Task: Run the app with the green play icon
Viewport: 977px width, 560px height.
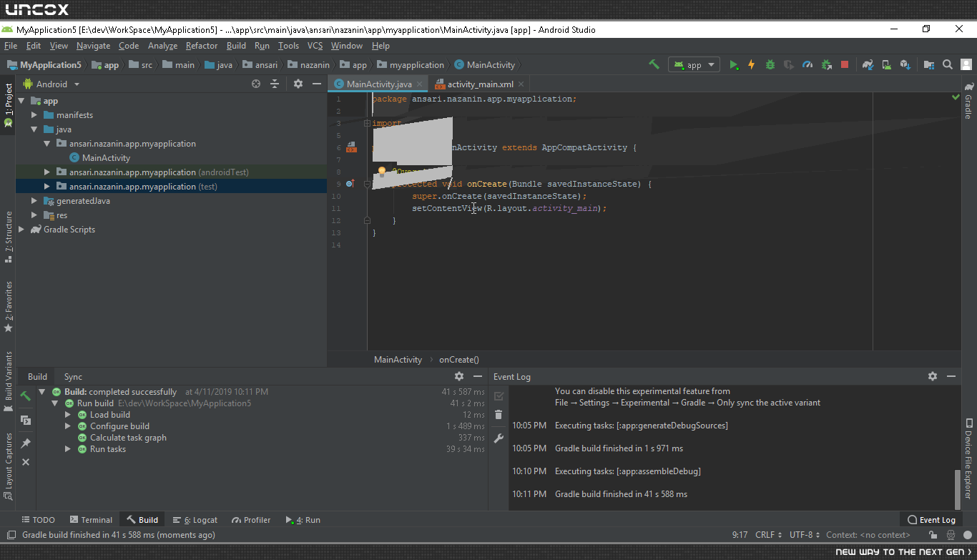Action: pos(734,64)
